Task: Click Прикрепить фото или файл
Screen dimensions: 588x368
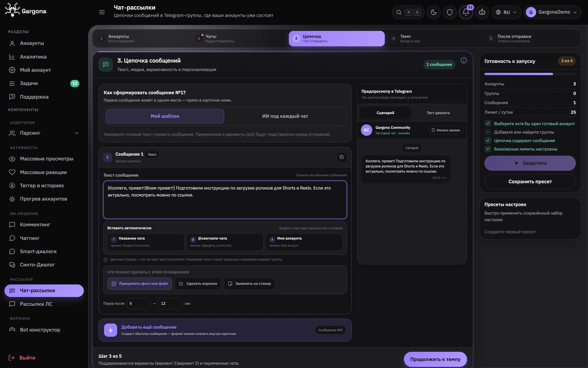Action: click(x=140, y=284)
